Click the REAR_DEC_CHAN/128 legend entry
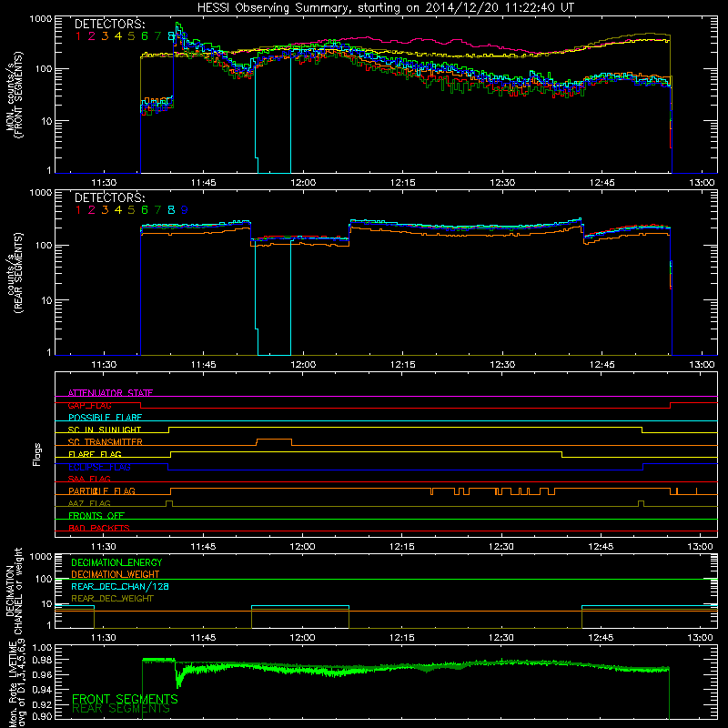The image size is (728, 728). 120,586
